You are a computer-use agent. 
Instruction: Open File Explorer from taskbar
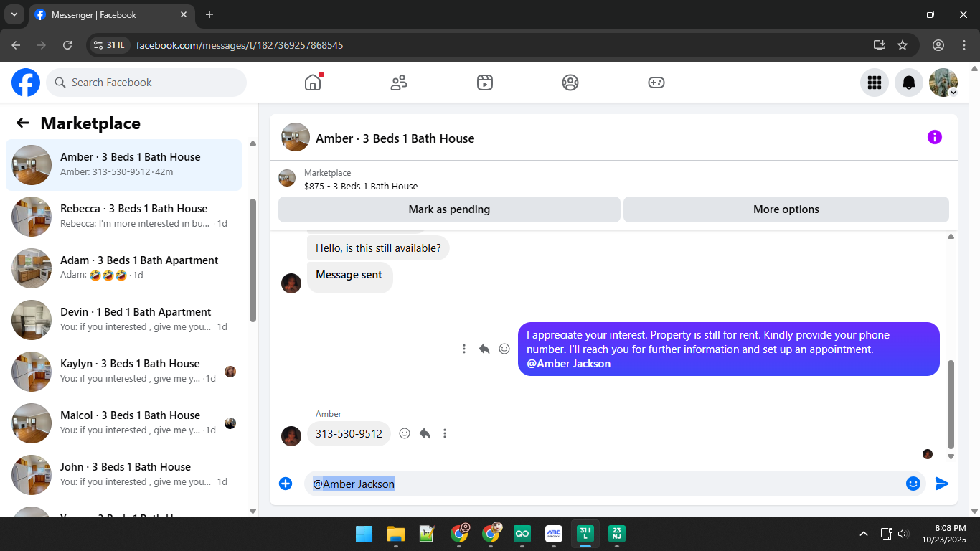(396, 534)
